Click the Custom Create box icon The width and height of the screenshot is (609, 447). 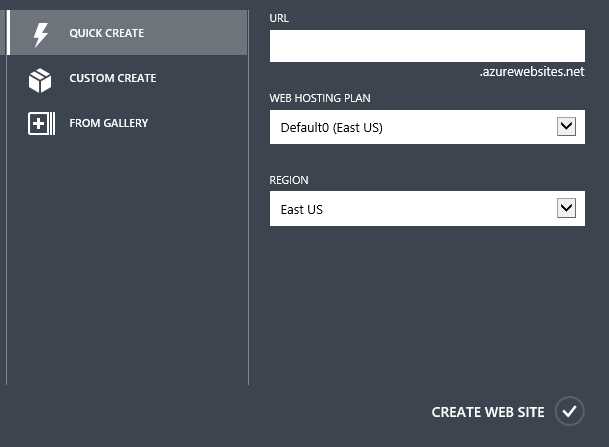(x=40, y=80)
